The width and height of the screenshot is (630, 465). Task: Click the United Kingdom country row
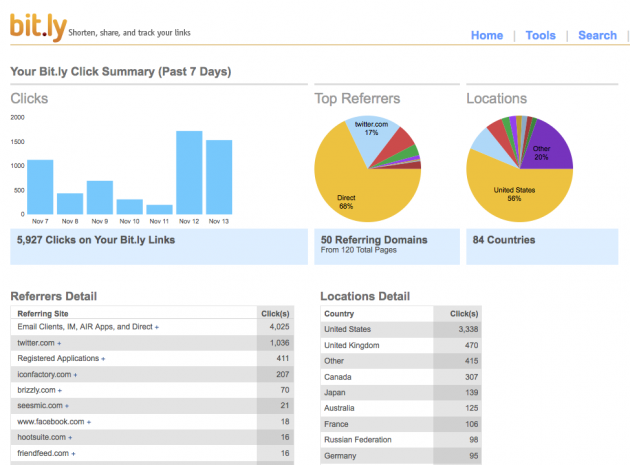coord(401,345)
